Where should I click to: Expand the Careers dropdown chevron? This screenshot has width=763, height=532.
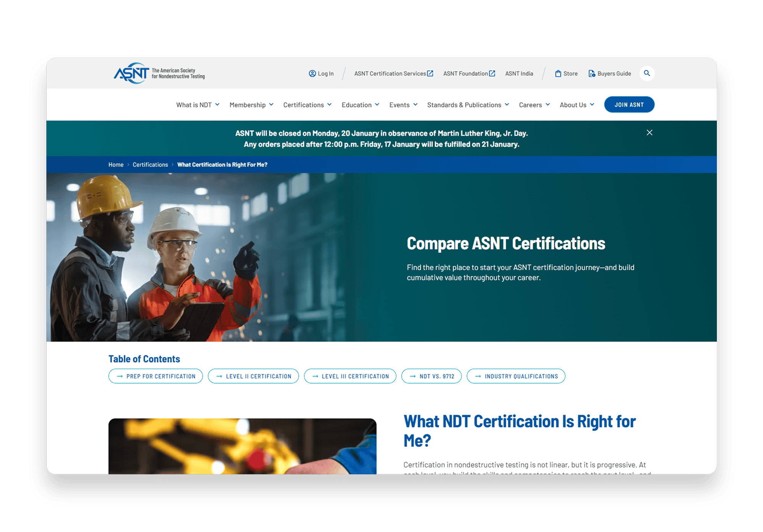pyautogui.click(x=548, y=105)
